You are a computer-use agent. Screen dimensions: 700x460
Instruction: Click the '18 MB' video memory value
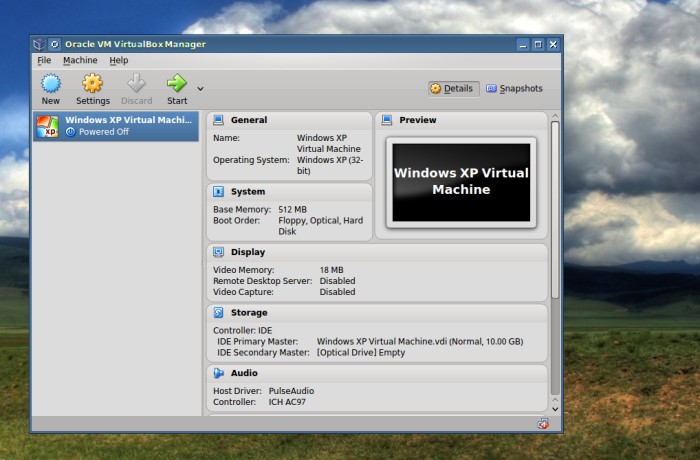[331, 270]
